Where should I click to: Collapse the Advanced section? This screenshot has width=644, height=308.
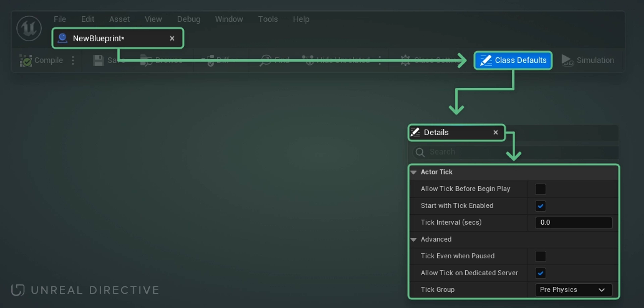coord(414,239)
